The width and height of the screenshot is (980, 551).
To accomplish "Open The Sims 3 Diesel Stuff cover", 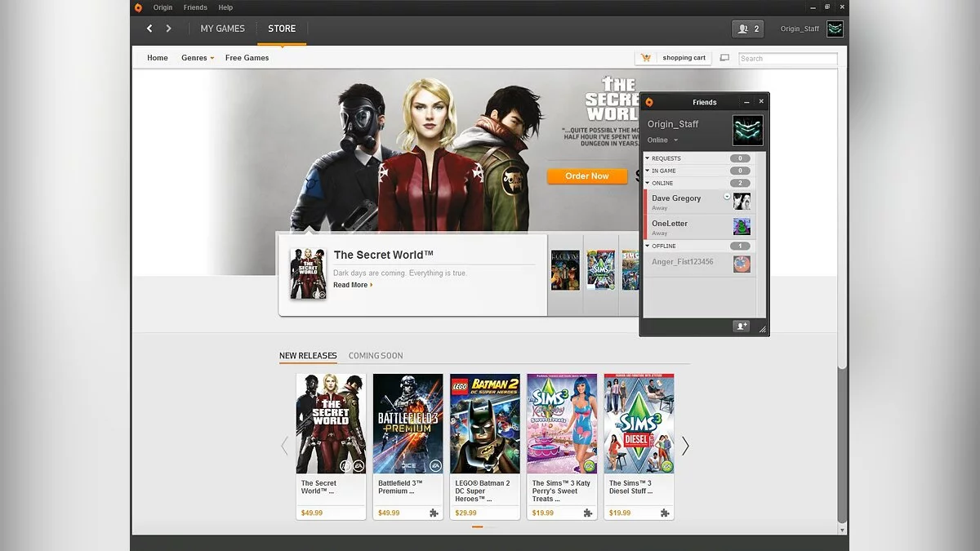I will point(639,424).
